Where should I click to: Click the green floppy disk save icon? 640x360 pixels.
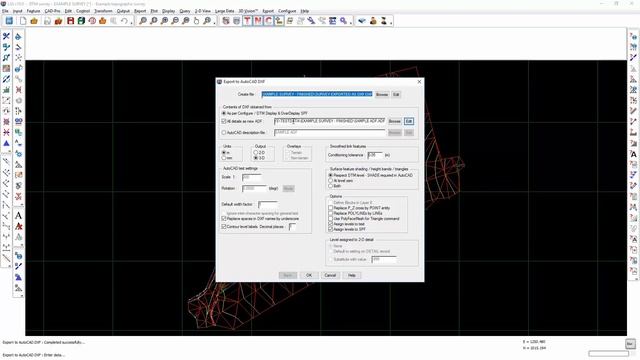coord(81,21)
